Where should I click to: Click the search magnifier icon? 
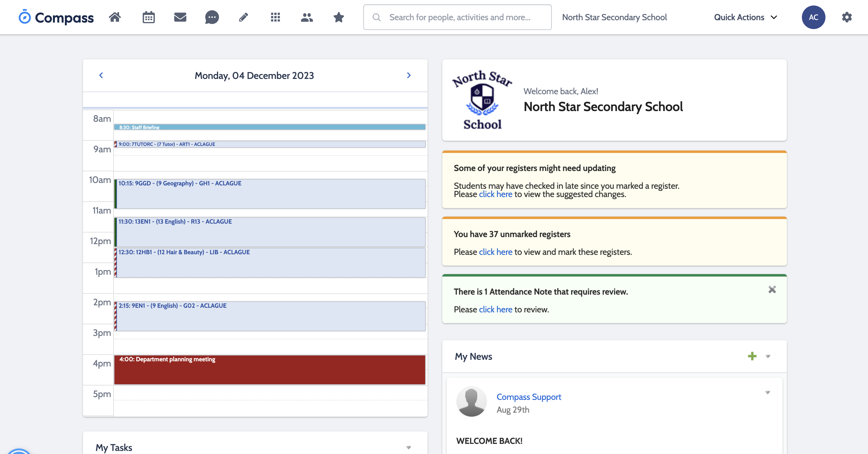[377, 17]
